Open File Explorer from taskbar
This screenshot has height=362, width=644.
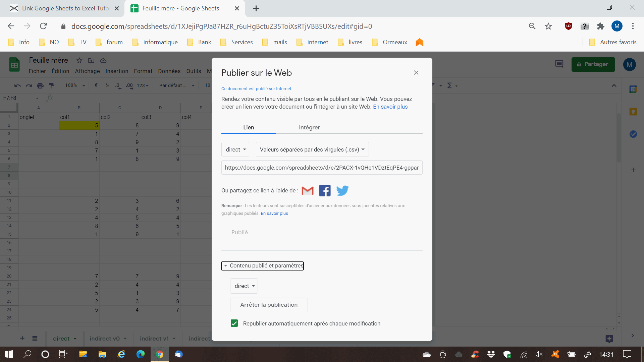102,354
